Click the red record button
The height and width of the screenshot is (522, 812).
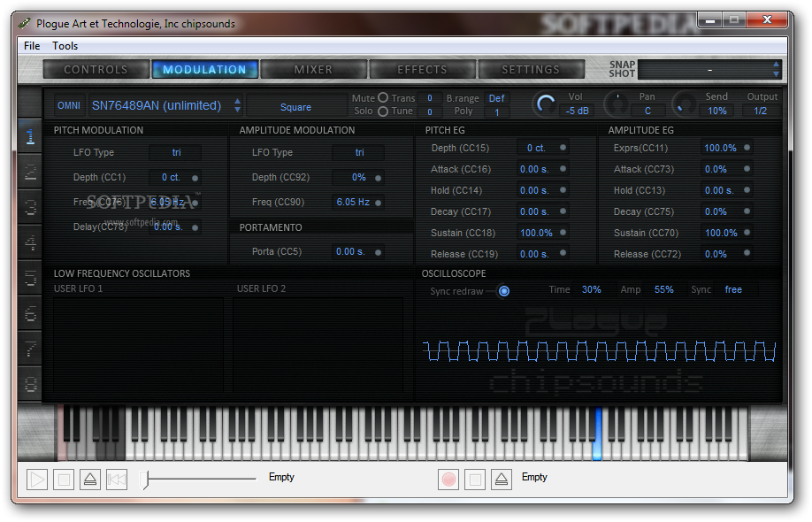coord(448,480)
